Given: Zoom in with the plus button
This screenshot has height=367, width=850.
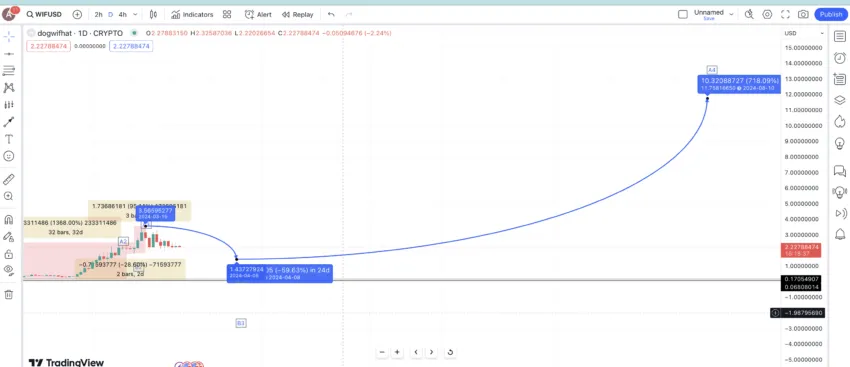Looking at the screenshot, I should pyautogui.click(x=397, y=352).
